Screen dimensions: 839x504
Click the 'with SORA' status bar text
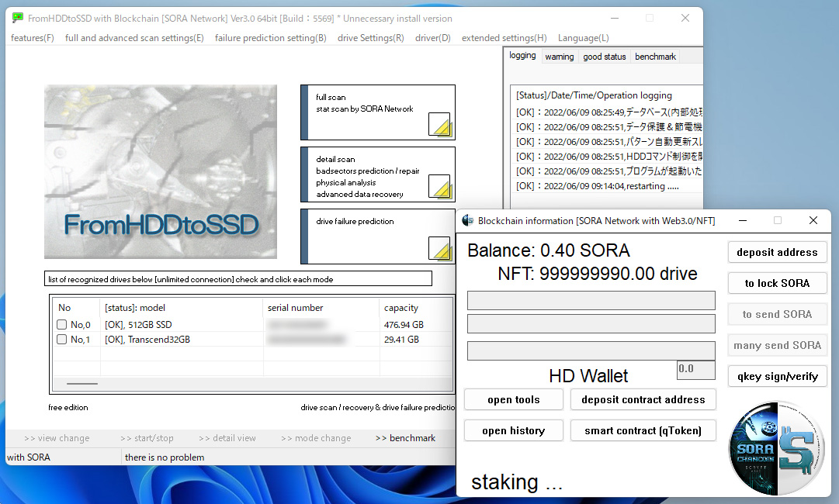pos(29,457)
